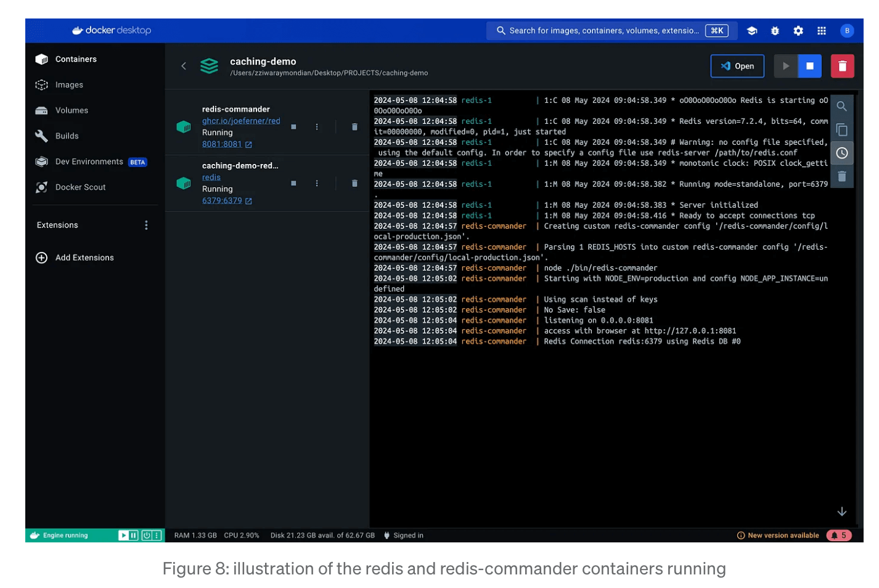Click New version available notice
This screenshot has height=588, width=879.
point(778,536)
